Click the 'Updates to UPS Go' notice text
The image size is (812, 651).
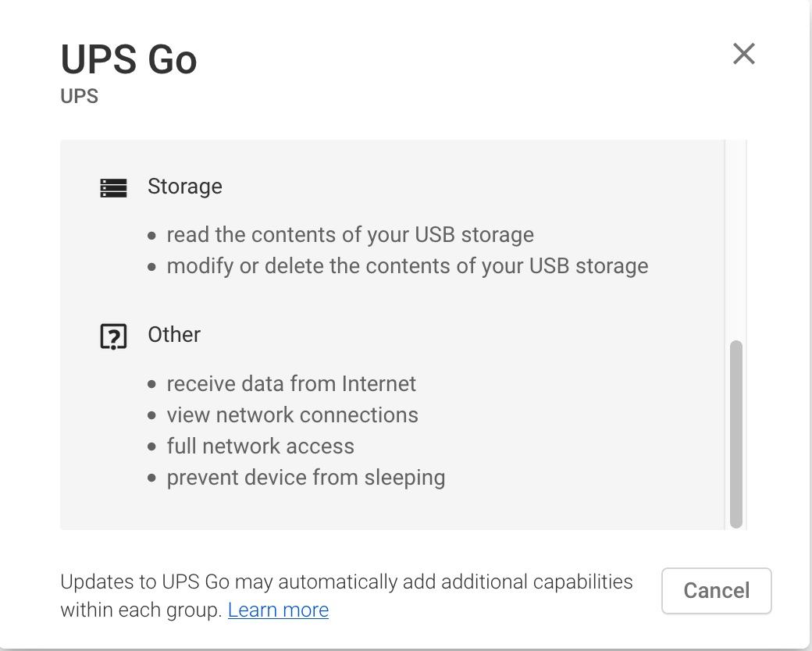click(x=347, y=596)
